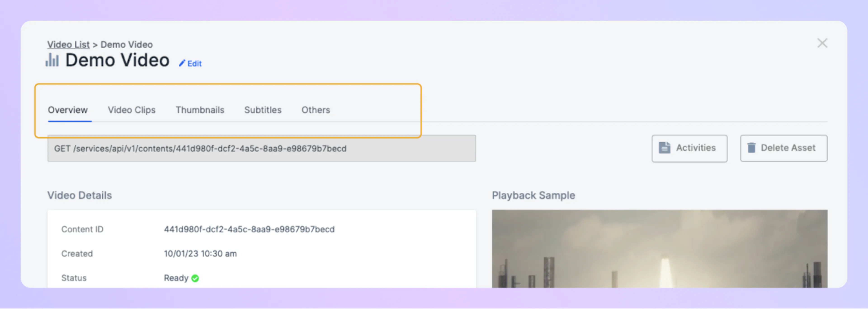Switch to the Video Clips tab
The image size is (868, 309).
(131, 110)
